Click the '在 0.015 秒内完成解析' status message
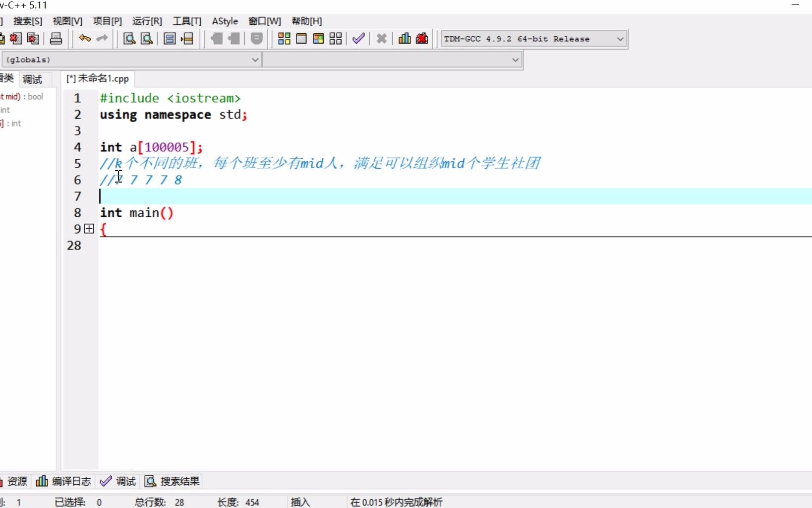Viewport: 812px width, 508px height. pos(396,502)
